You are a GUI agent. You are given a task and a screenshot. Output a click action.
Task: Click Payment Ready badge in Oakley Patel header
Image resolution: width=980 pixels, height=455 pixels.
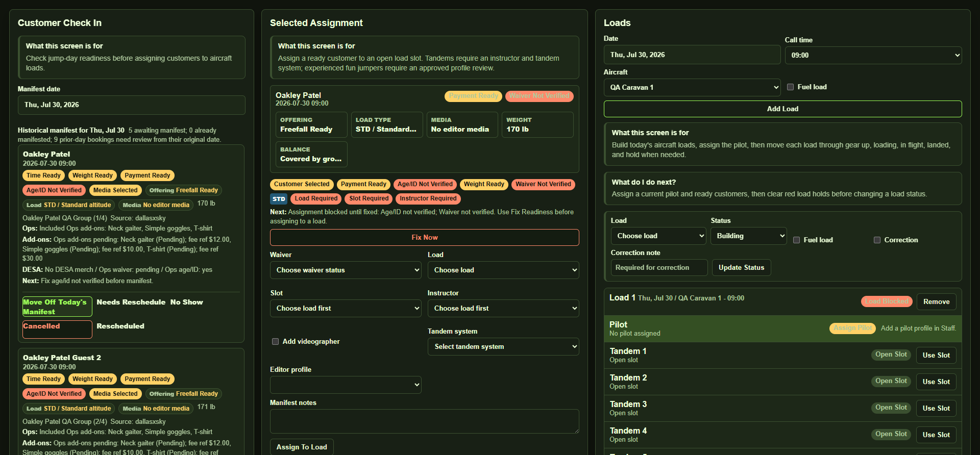pyautogui.click(x=473, y=96)
